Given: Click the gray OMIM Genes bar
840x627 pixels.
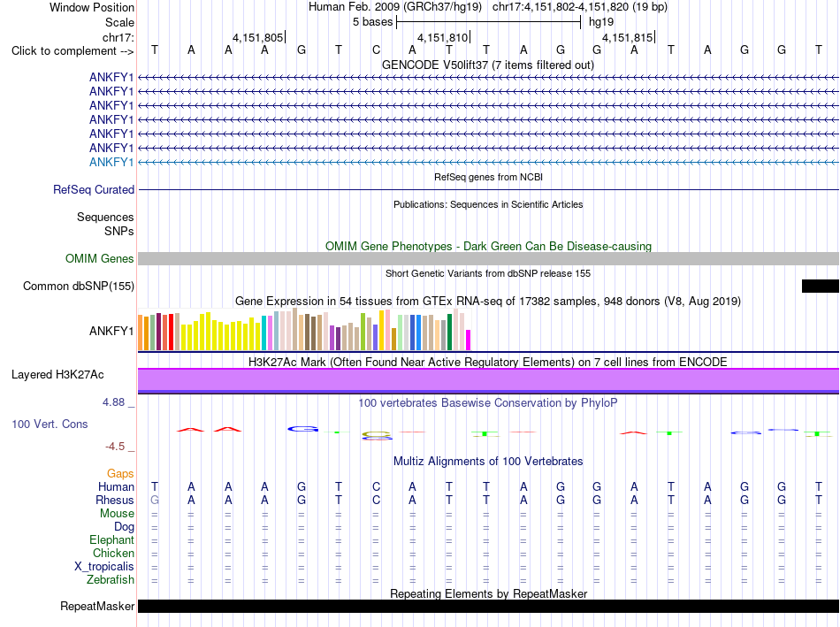Looking at the screenshot, I should click(488, 258).
